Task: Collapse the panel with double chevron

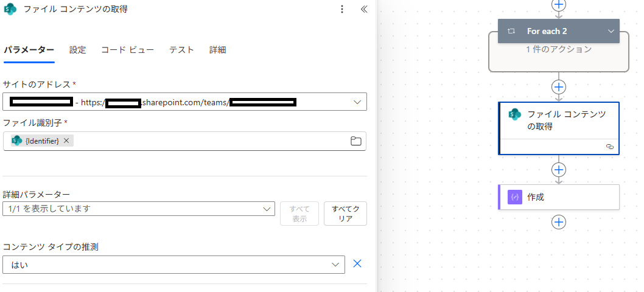Action: [364, 9]
